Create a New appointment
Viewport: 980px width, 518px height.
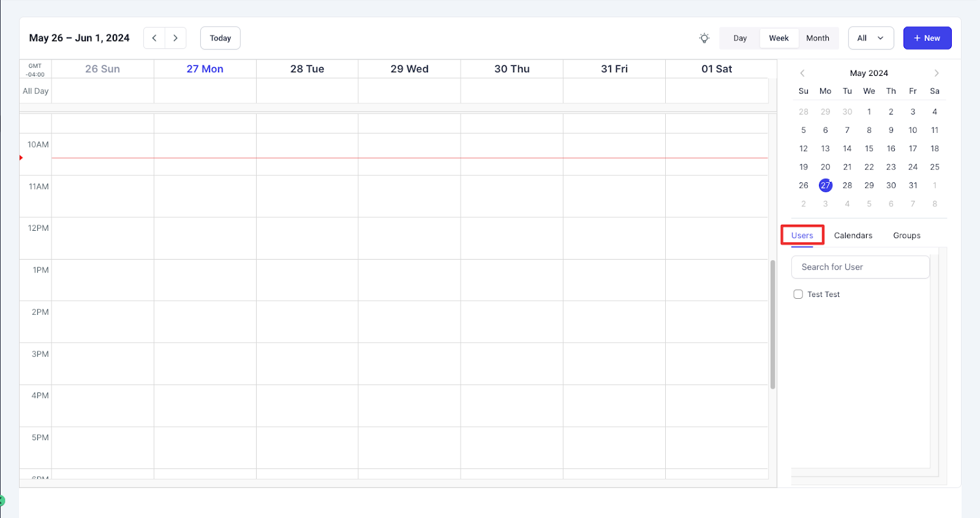(927, 38)
